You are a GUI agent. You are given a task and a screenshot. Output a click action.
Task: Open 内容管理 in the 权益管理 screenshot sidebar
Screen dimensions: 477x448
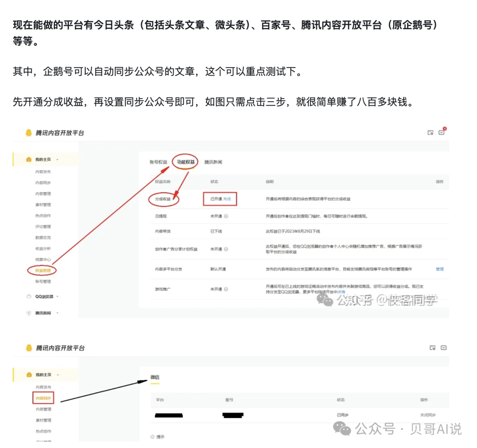[x=43, y=194]
